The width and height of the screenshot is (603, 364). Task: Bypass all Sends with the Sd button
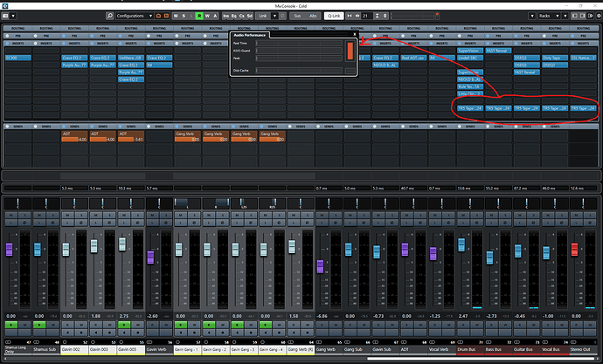pyautogui.click(x=250, y=16)
